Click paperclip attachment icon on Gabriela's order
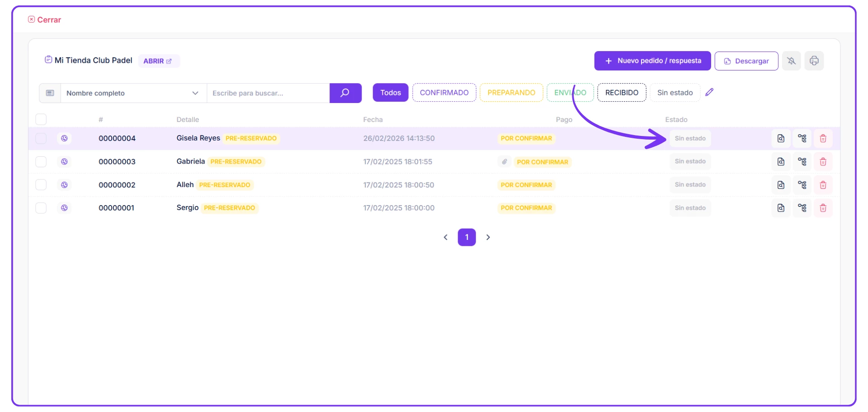The height and width of the screenshot is (412, 868). click(x=505, y=162)
